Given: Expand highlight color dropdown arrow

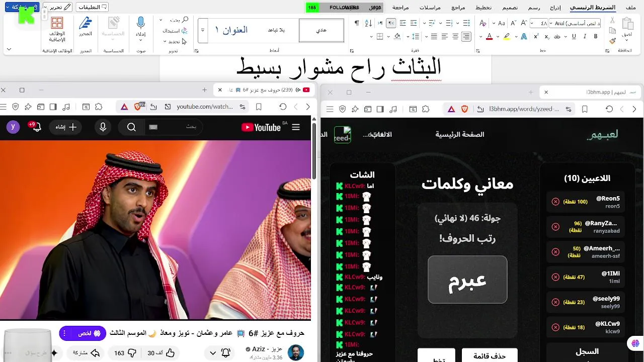Looking at the screenshot, I should pos(498,37).
